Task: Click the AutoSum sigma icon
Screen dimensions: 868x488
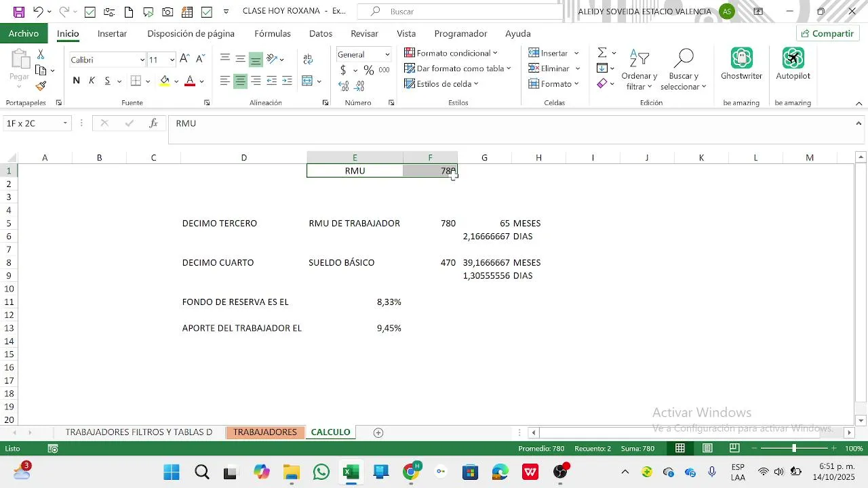Action: click(x=602, y=53)
